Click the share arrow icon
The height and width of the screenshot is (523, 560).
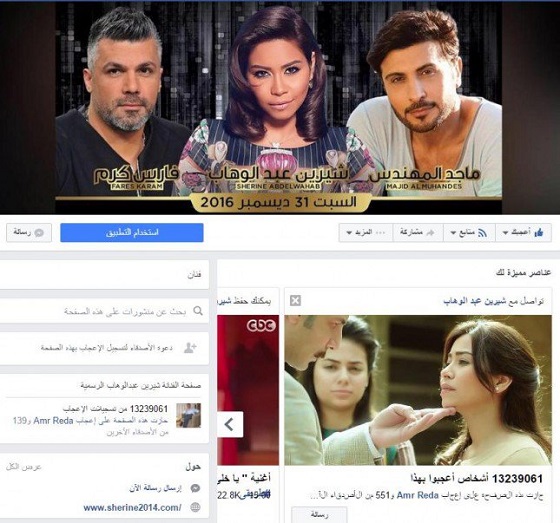click(x=430, y=233)
